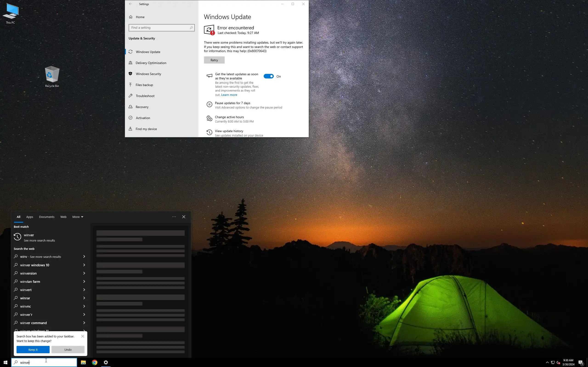Open Google Chrome from the taskbar
588x367 pixels.
click(x=95, y=362)
